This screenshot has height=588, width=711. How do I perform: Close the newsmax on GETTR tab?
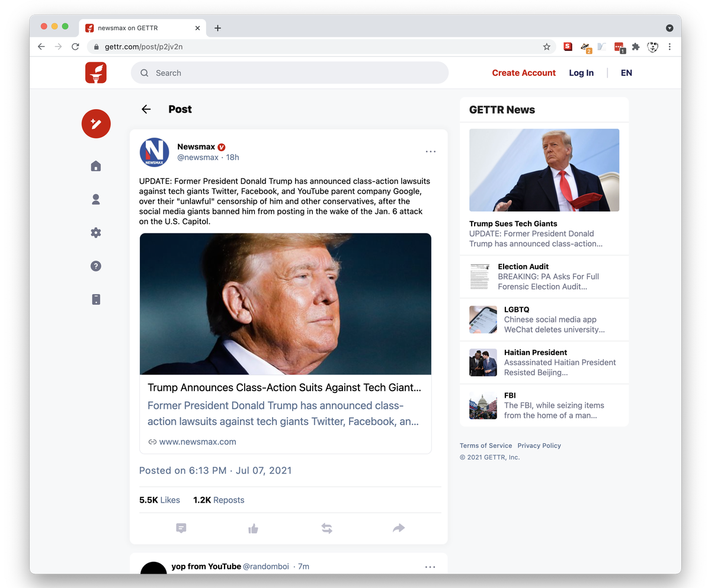(x=197, y=28)
